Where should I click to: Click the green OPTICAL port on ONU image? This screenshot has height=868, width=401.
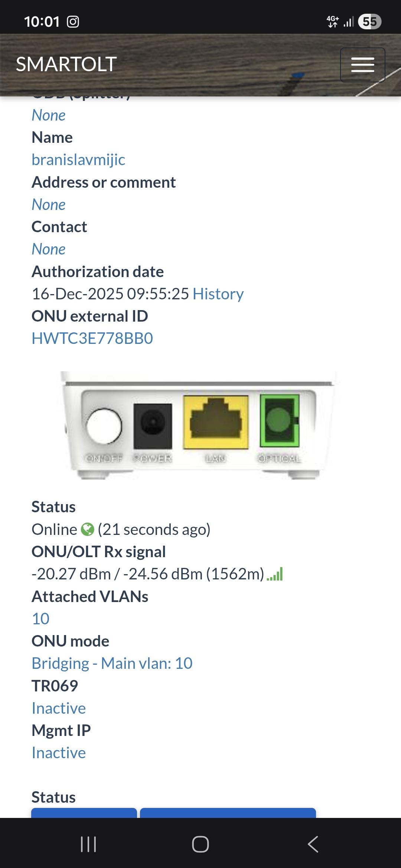tap(280, 421)
